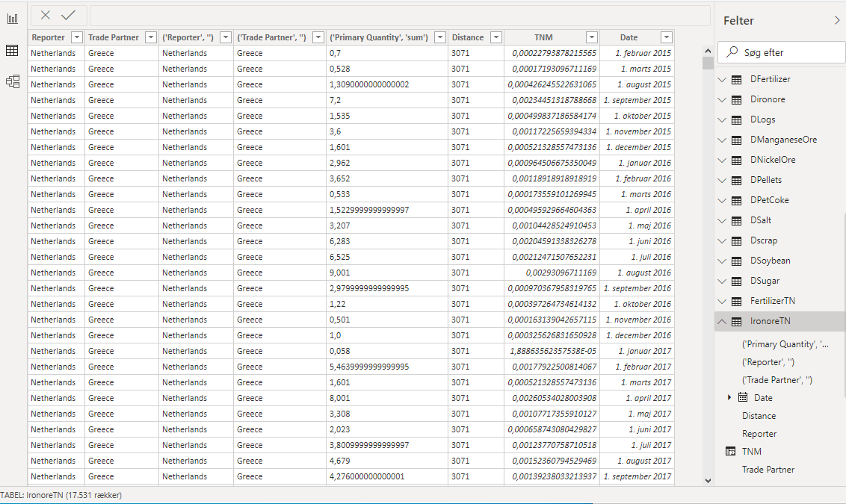Click IronoreTN table icon
The width and height of the screenshot is (846, 504).
(x=736, y=321)
